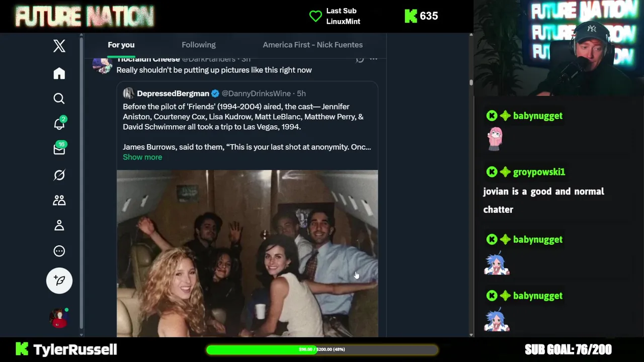Go to the Home feed icon

click(x=59, y=73)
